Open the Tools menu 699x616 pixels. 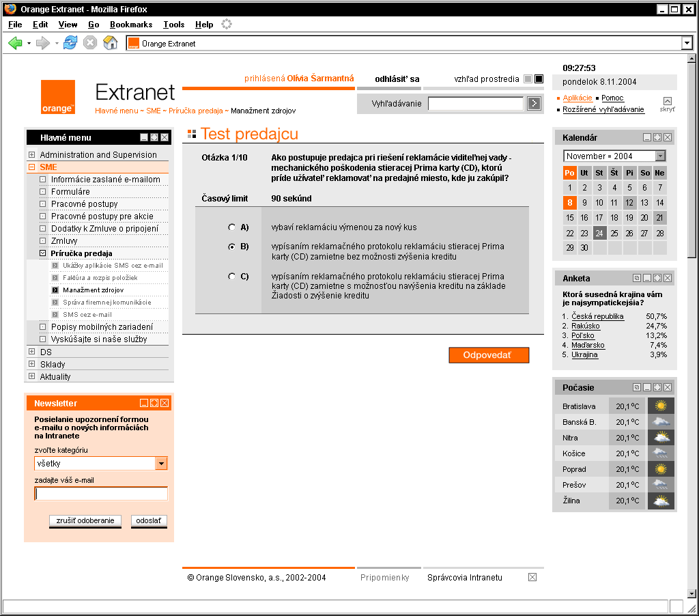point(174,25)
